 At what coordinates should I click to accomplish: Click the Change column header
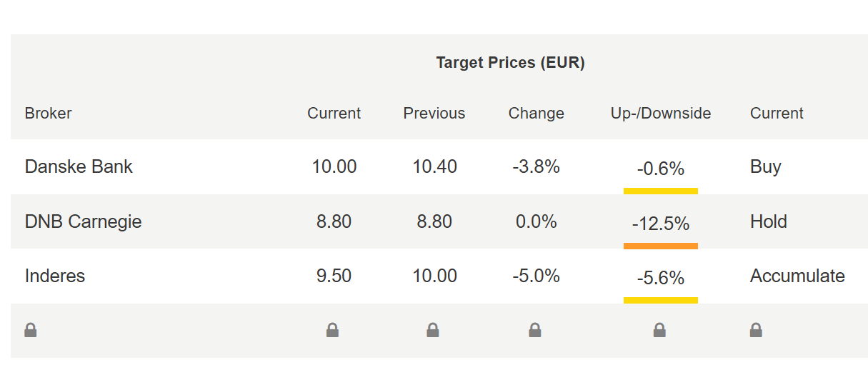pos(536,113)
